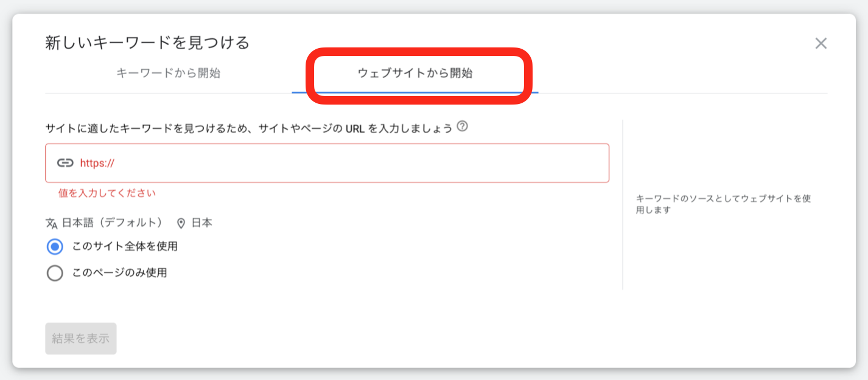
Task: Focus the https:// URL input field
Action: pyautogui.click(x=341, y=163)
